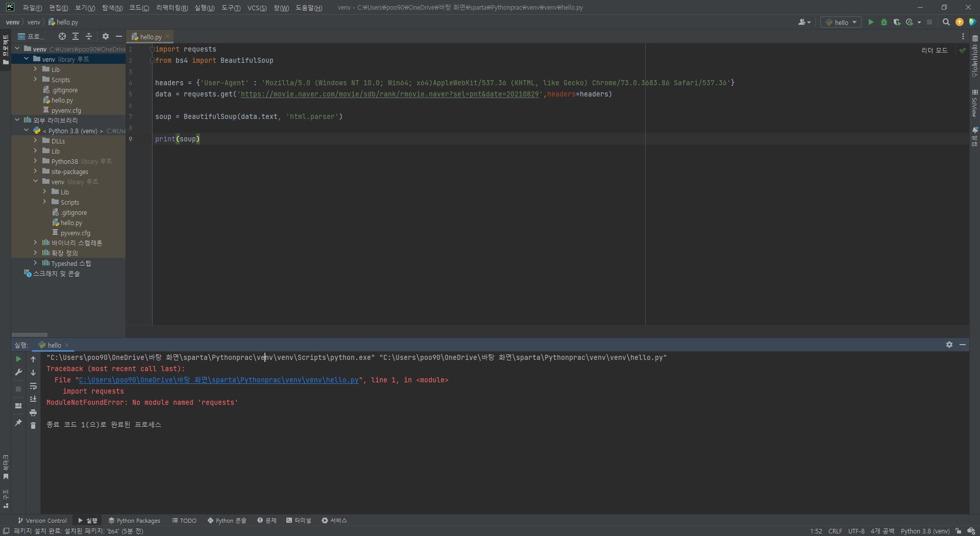Open run configuration wrench in Run panel

pyautogui.click(x=18, y=372)
